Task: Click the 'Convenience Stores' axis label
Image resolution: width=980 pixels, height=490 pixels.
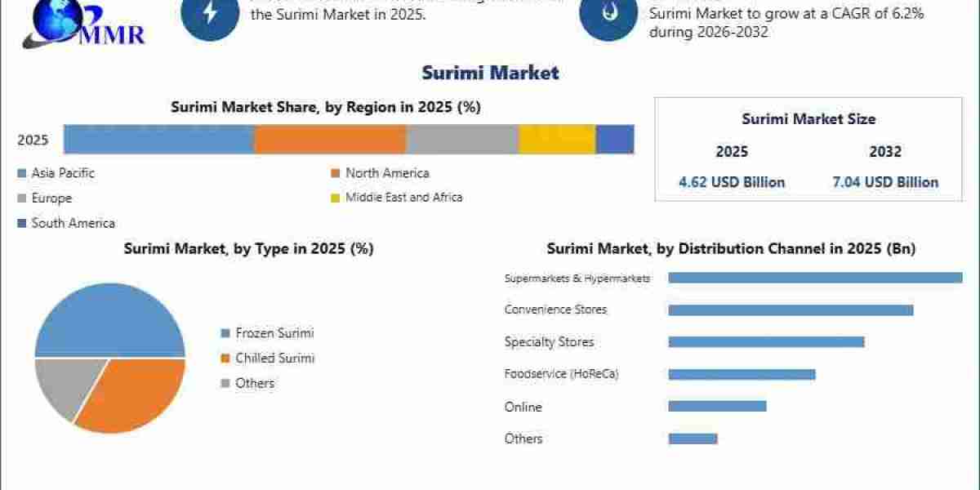Action: (556, 310)
